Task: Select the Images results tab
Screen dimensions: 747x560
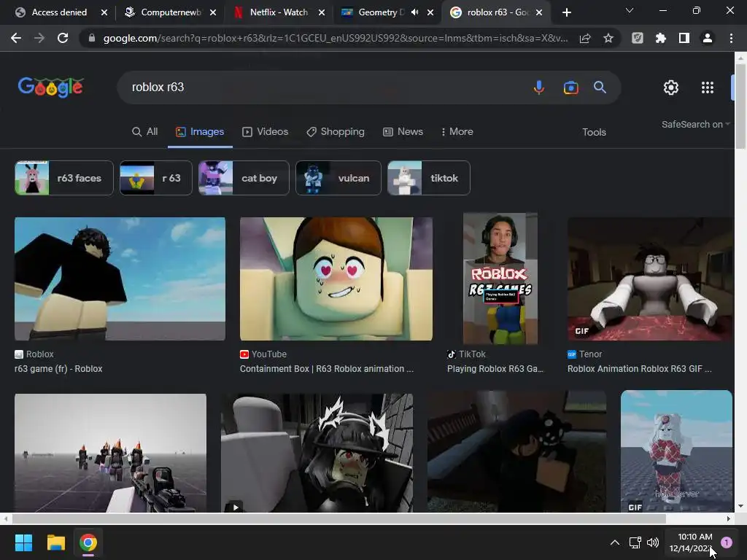Action: pos(200,131)
